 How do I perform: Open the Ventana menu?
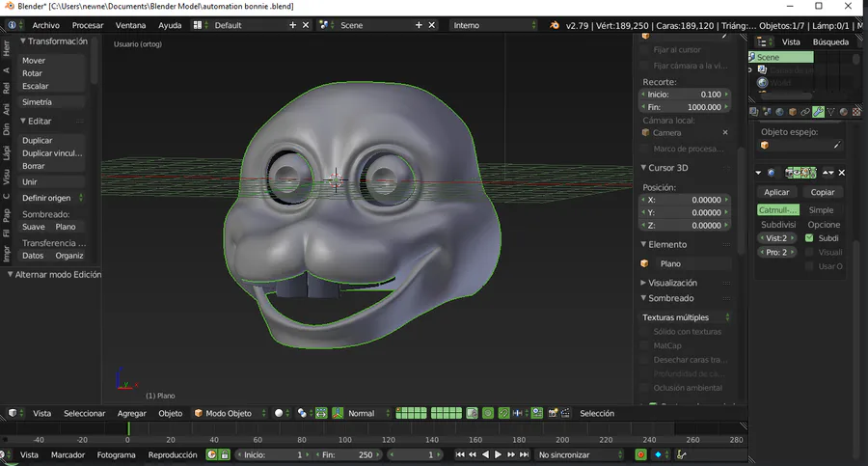[130, 25]
